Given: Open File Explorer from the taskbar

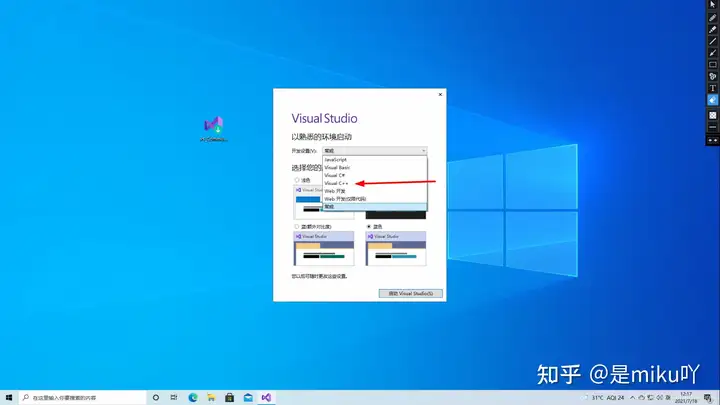Looking at the screenshot, I should [211, 398].
